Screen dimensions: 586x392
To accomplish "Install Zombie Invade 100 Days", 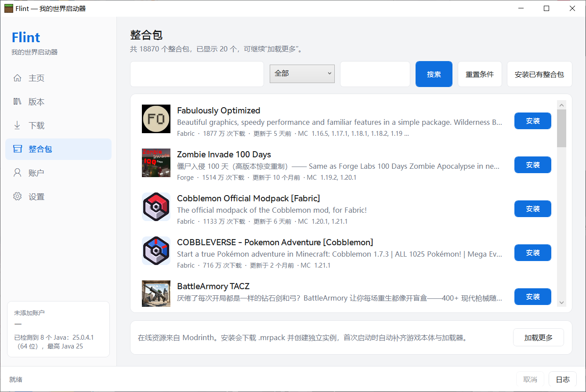I will click(x=533, y=165).
